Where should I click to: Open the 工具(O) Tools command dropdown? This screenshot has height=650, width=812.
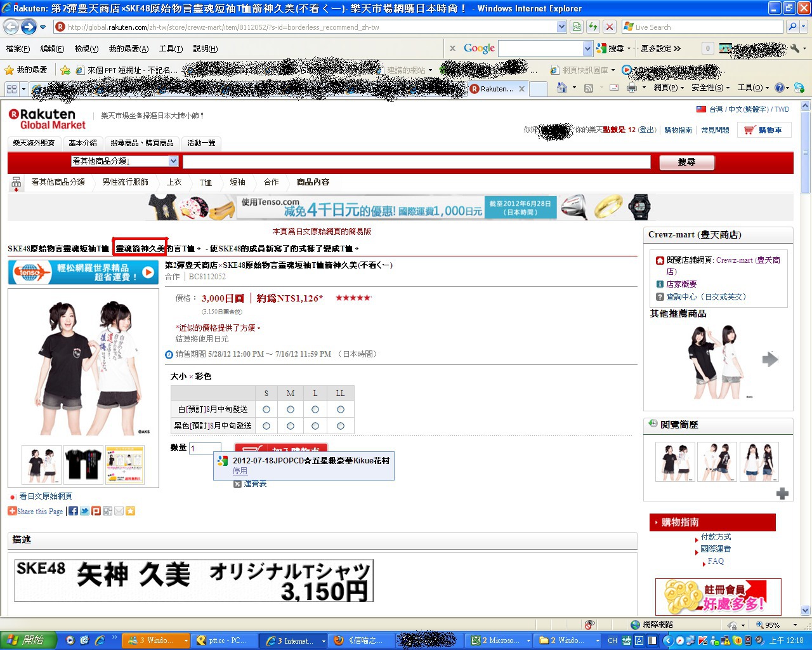tap(753, 88)
